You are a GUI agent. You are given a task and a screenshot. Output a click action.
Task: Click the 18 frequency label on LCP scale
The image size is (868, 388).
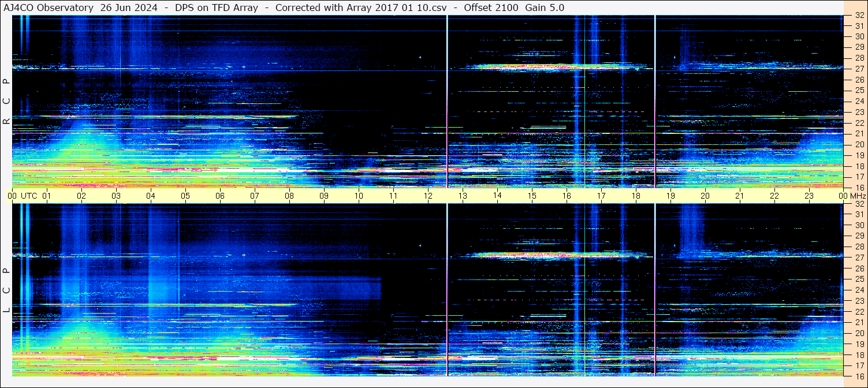click(859, 355)
